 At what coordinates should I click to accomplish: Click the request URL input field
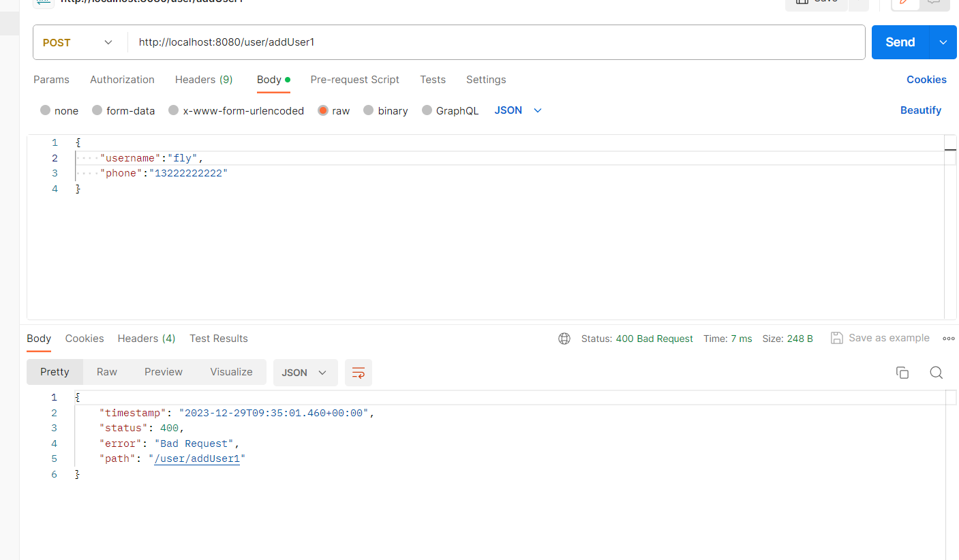click(x=496, y=42)
